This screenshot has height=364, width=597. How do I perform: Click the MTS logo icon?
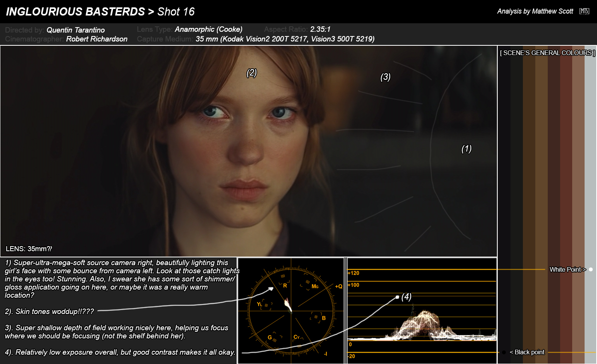coord(584,11)
